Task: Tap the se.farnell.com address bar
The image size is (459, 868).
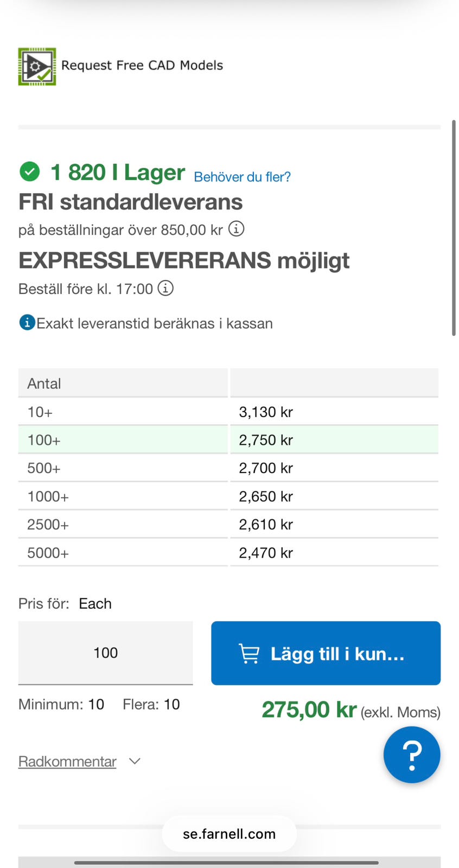Action: (x=229, y=834)
